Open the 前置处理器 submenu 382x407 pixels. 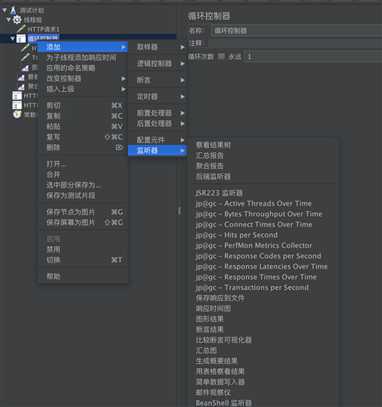click(157, 113)
